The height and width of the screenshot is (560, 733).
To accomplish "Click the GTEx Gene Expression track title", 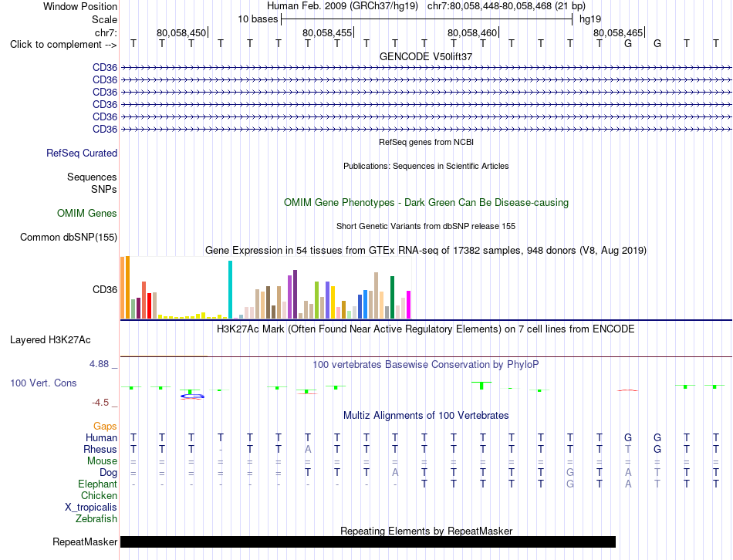I will tap(426, 251).
